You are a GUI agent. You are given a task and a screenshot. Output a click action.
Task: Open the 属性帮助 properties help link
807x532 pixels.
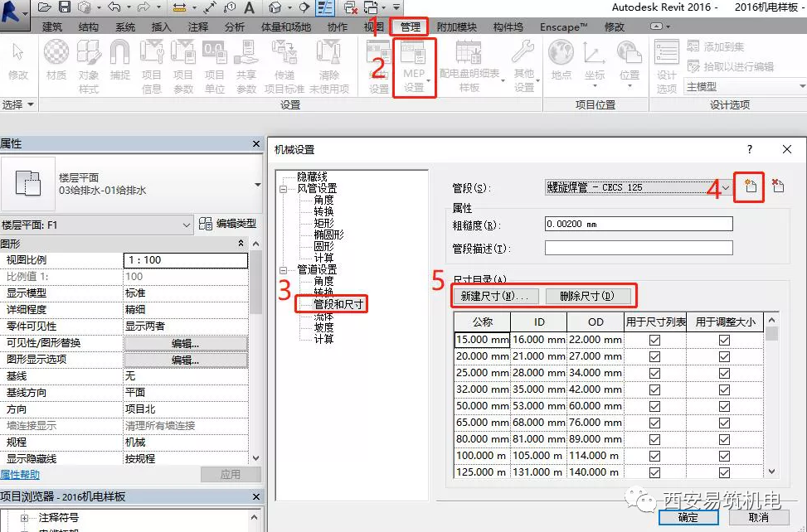[20, 474]
